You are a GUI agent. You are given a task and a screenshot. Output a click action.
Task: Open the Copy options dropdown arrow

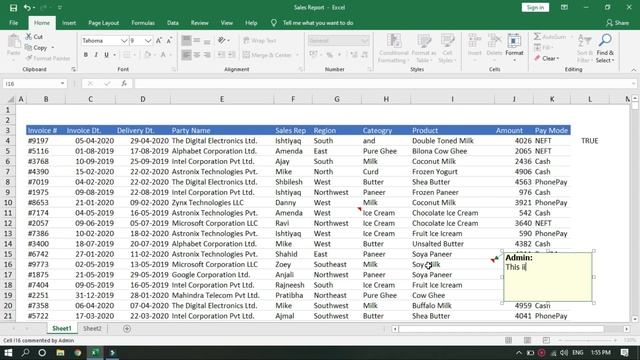tap(53, 48)
